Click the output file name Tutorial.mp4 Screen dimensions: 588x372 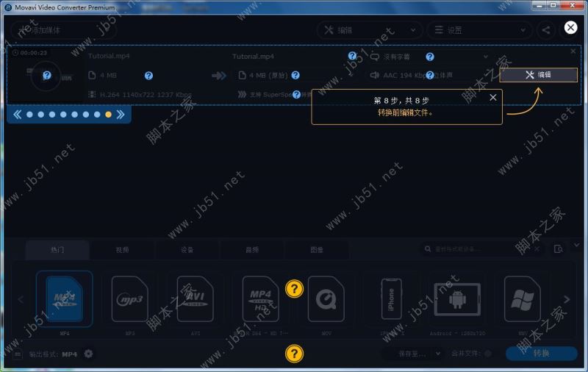coord(253,57)
